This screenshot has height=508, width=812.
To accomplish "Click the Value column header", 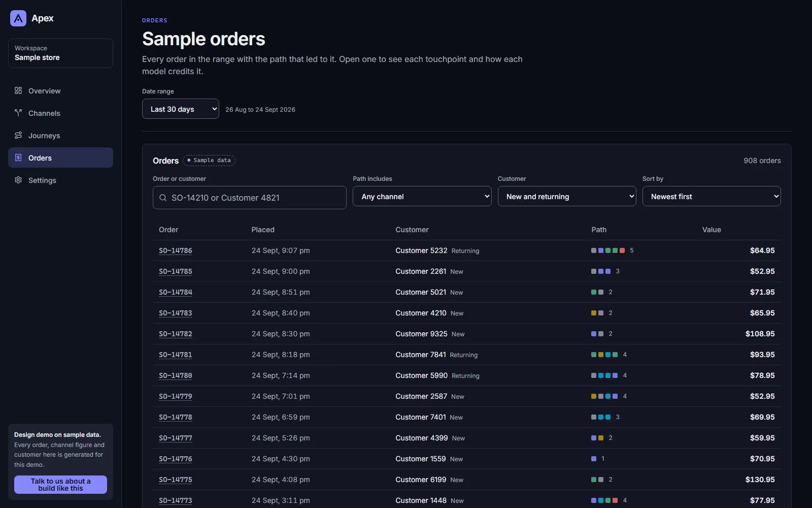I will pos(712,230).
